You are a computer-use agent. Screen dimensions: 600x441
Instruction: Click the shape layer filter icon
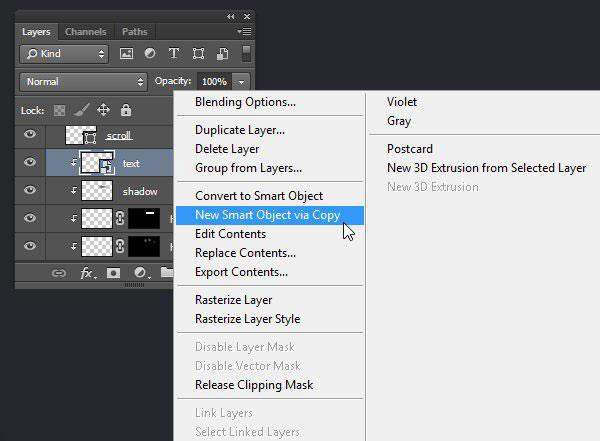[198, 54]
